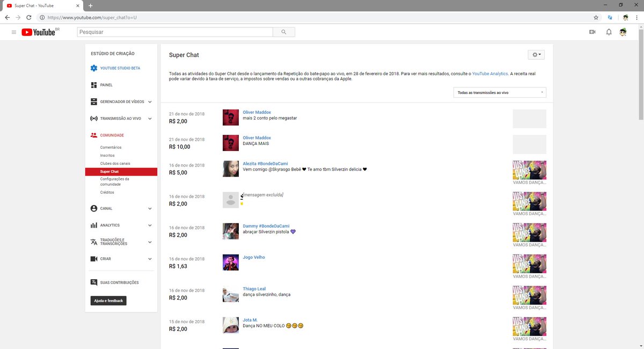The width and height of the screenshot is (644, 349).
Task: Open Suas Contribuições in sidebar
Action: point(119,282)
